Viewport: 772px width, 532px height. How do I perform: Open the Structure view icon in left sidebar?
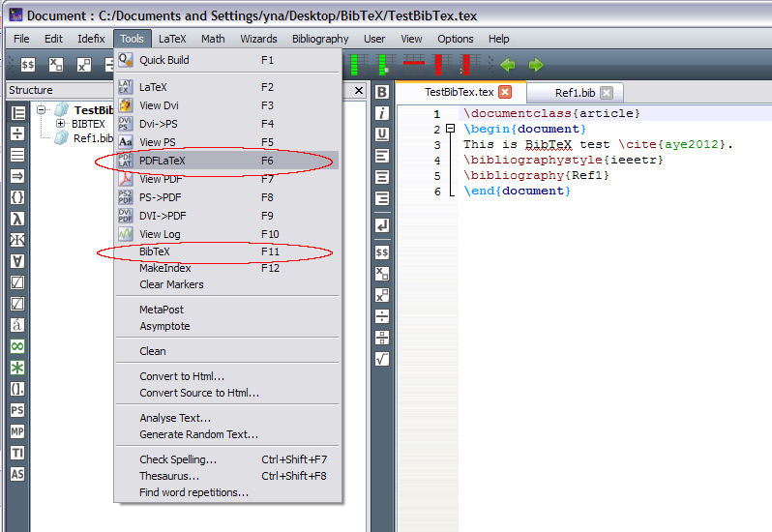pyautogui.click(x=17, y=113)
